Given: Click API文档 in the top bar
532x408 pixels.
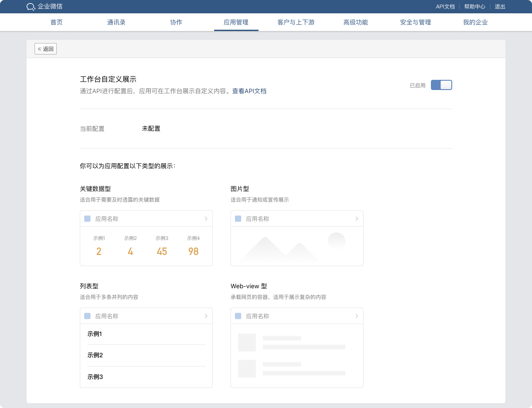Looking at the screenshot, I should (445, 7).
